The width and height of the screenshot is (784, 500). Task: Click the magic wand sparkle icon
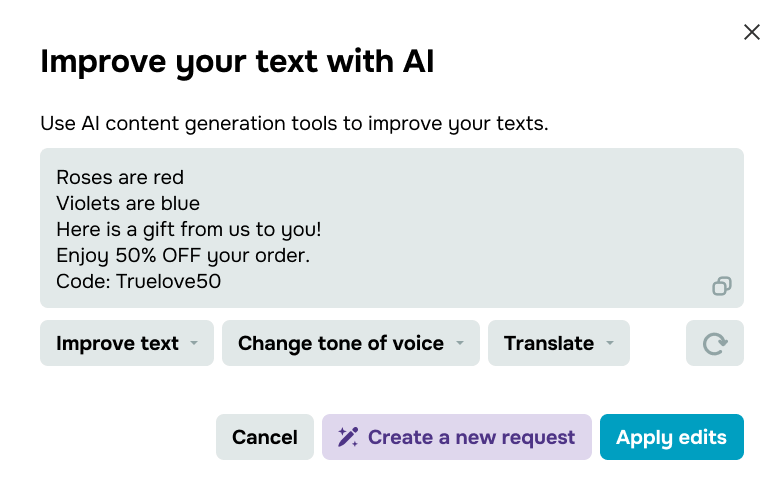(x=348, y=437)
